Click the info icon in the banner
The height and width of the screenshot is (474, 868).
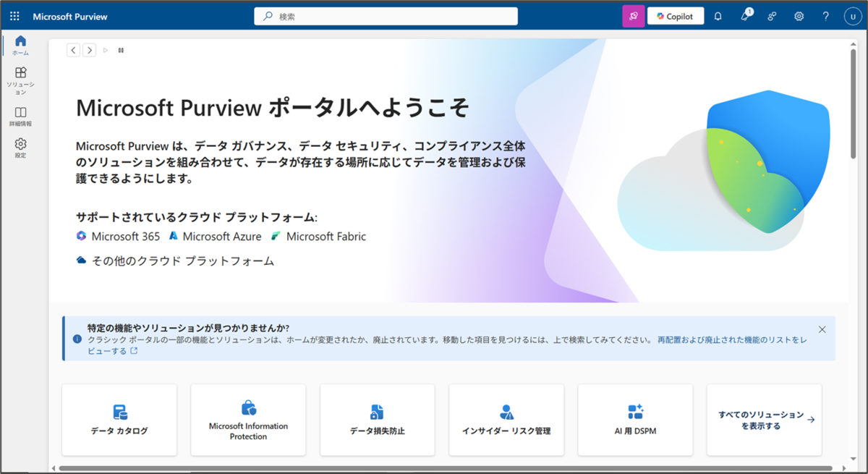pos(77,339)
